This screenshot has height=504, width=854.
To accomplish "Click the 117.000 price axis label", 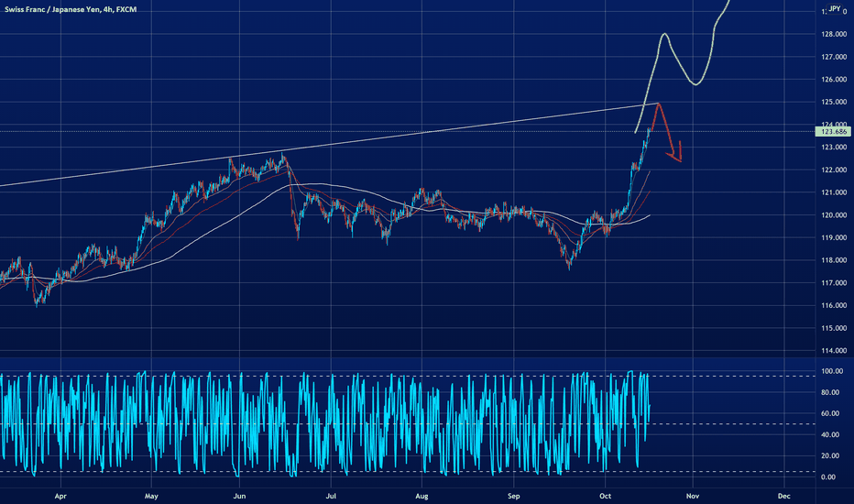I will (x=834, y=283).
